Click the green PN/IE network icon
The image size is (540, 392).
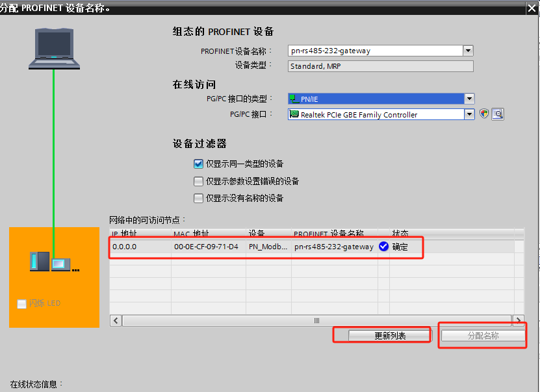(x=294, y=99)
